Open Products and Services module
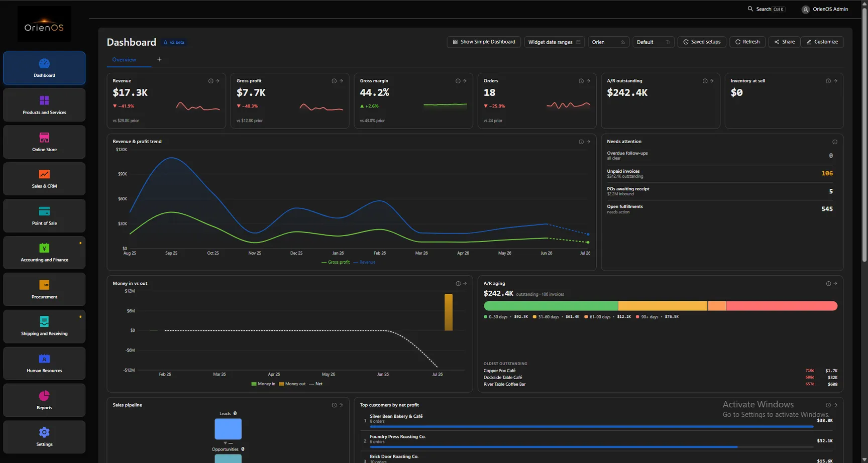 click(x=44, y=105)
